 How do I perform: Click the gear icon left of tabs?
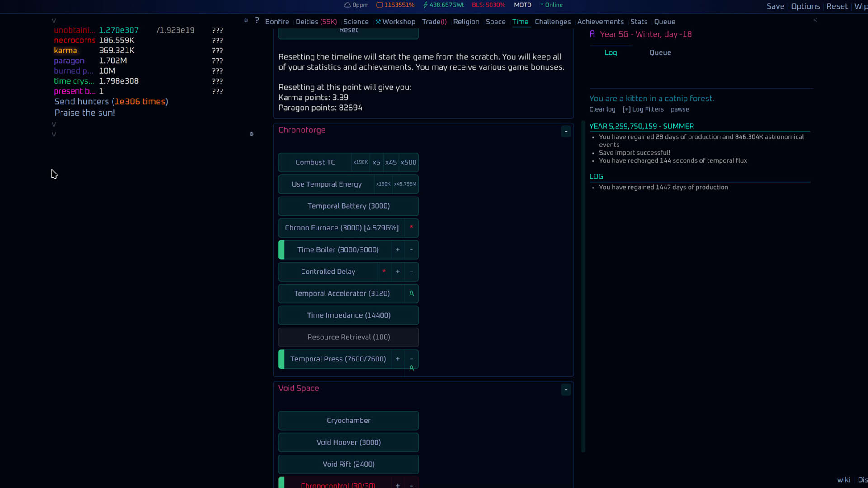(x=246, y=20)
